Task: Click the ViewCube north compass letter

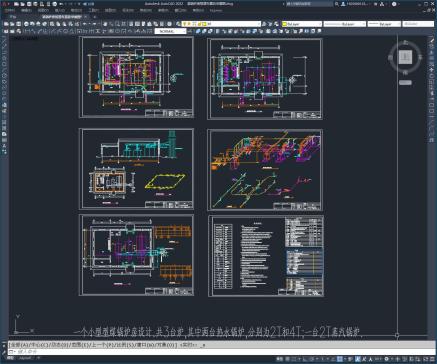Action: 405,42
